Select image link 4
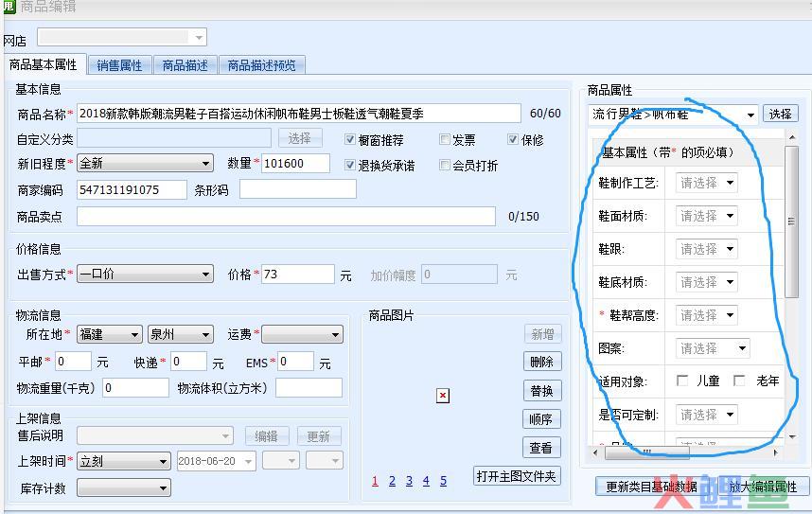This screenshot has height=514, width=812. pyautogui.click(x=426, y=482)
